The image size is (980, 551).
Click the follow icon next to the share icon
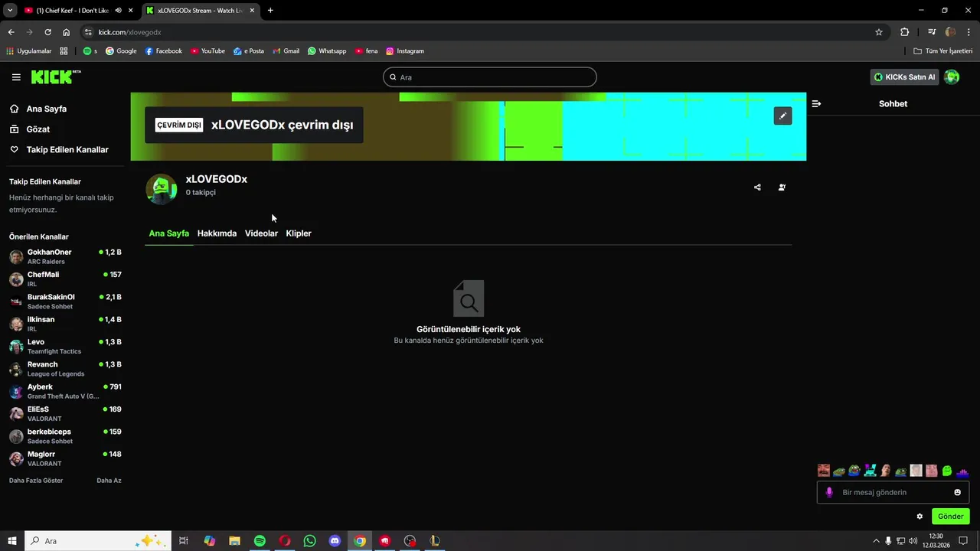coord(782,187)
